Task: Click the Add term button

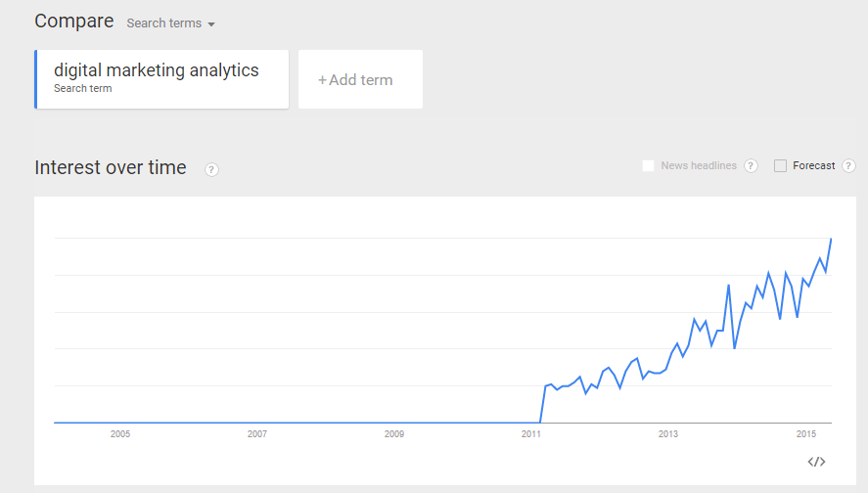Action: click(360, 79)
